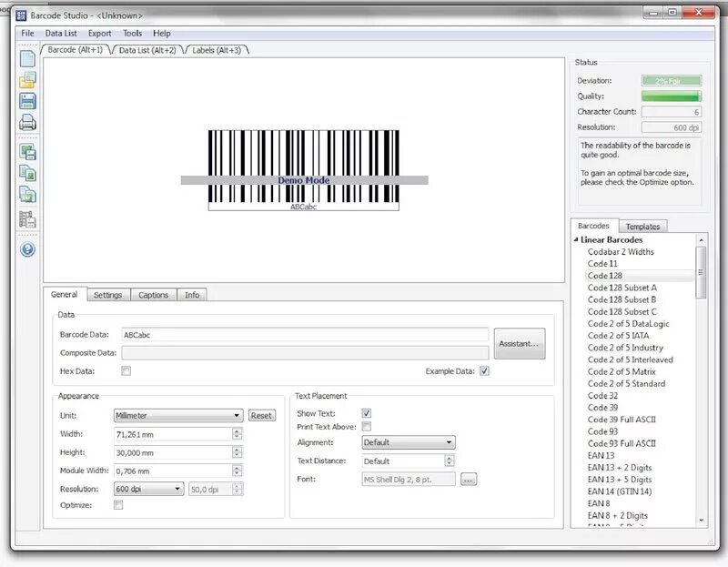Select Code 128 Subset A barcode type
Screen dimensions: 728x567
click(x=622, y=288)
